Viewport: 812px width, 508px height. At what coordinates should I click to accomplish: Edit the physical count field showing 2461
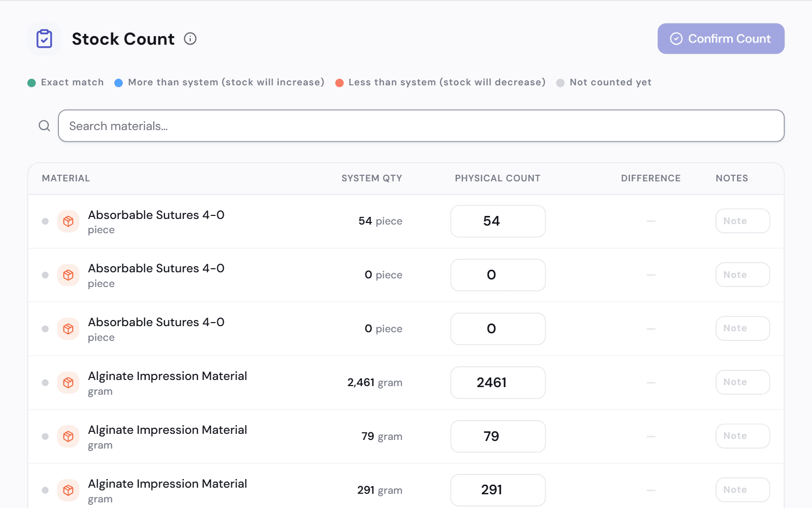498,383
